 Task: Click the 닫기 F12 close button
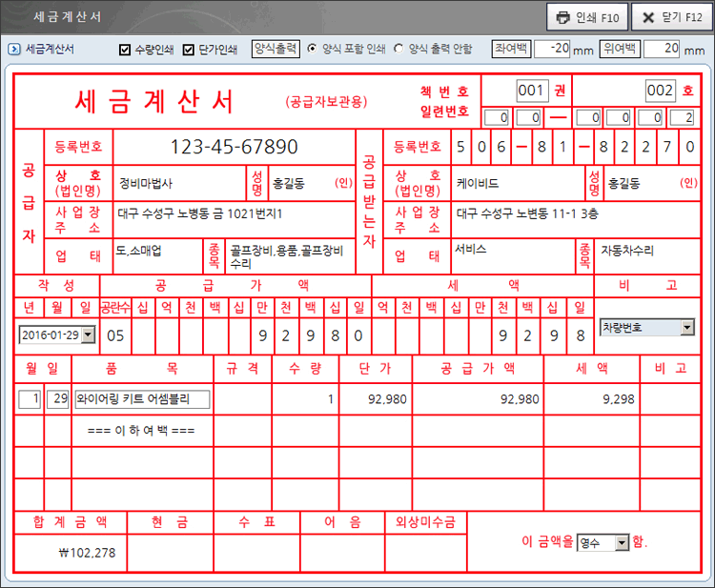(672, 17)
